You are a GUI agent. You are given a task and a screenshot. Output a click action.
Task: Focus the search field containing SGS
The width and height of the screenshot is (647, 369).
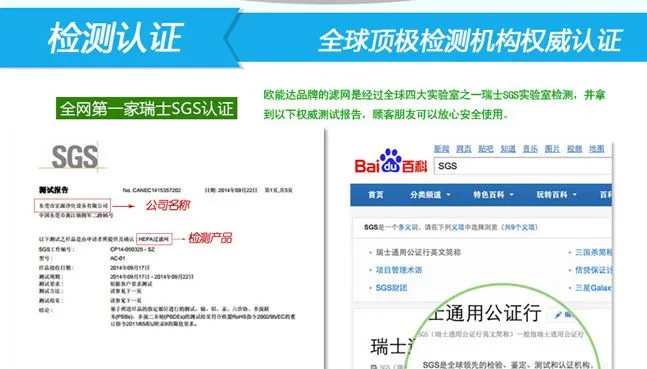(523, 166)
